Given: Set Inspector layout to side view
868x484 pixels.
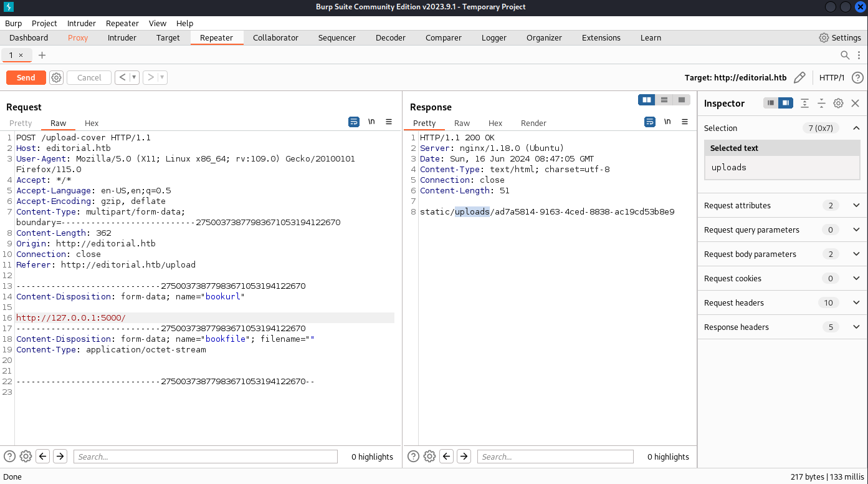Looking at the screenshot, I should 786,103.
